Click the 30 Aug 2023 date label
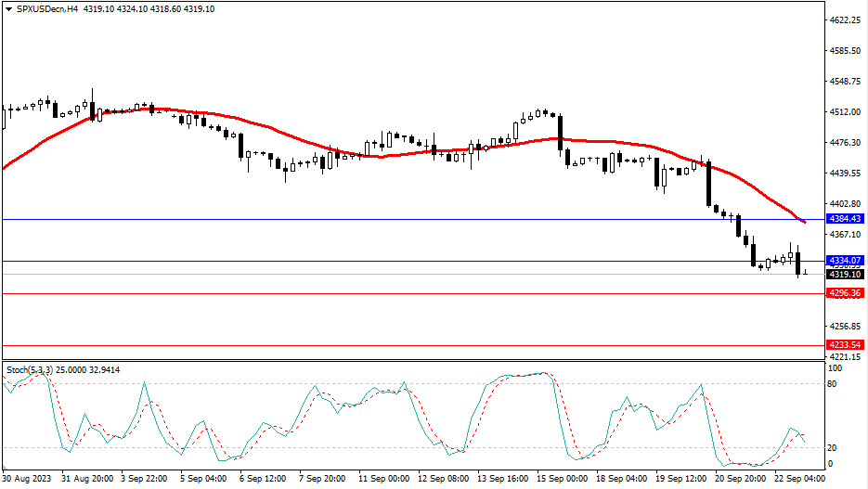This screenshot has width=868, height=489. point(28,479)
